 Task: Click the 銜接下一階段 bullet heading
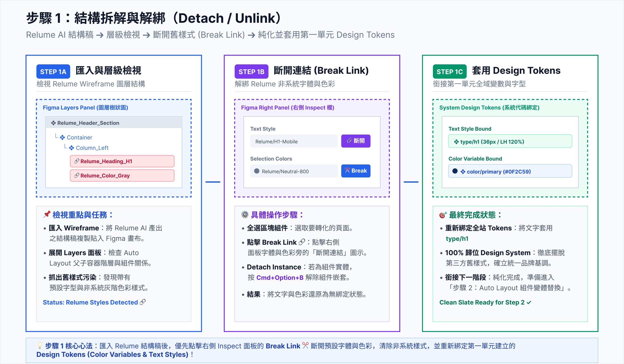click(x=466, y=277)
